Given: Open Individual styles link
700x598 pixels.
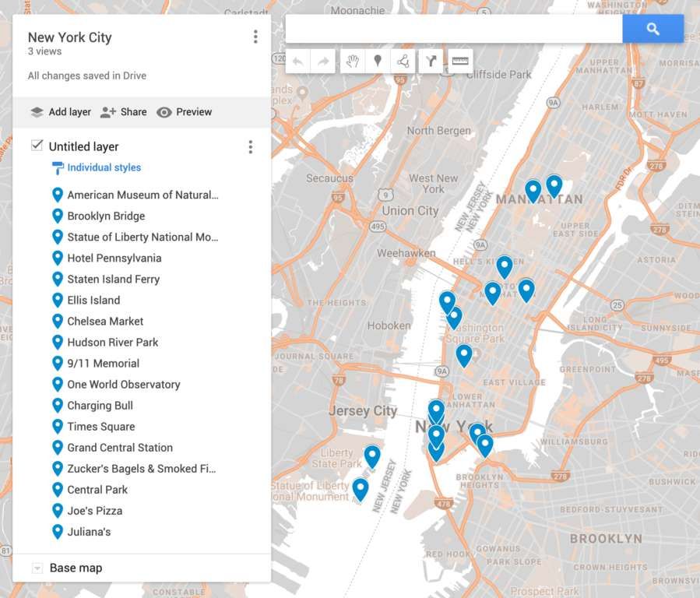Looking at the screenshot, I should tap(104, 167).
